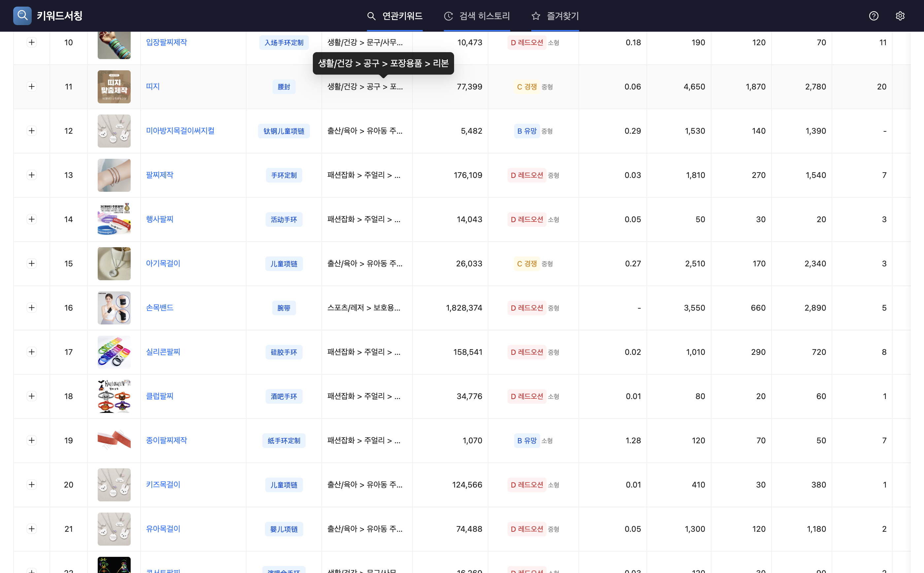Open the help question mark icon
This screenshot has width=924, height=573.
874,16
